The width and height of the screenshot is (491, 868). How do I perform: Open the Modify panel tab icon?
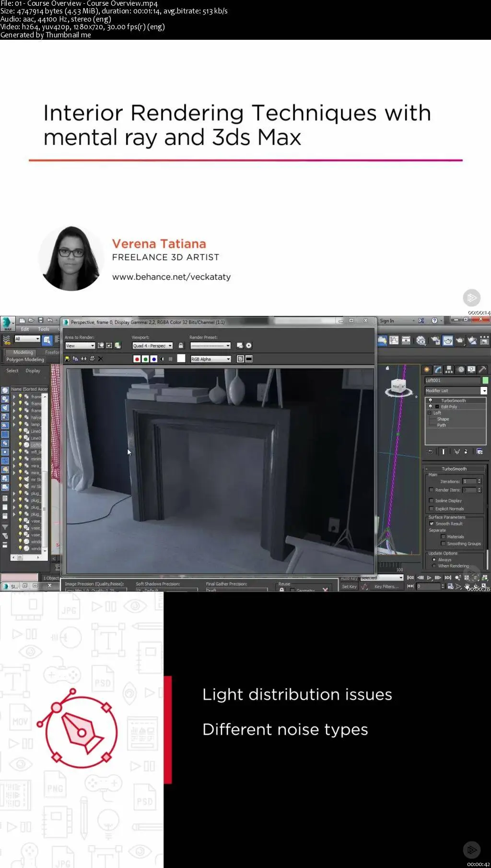[x=438, y=369]
